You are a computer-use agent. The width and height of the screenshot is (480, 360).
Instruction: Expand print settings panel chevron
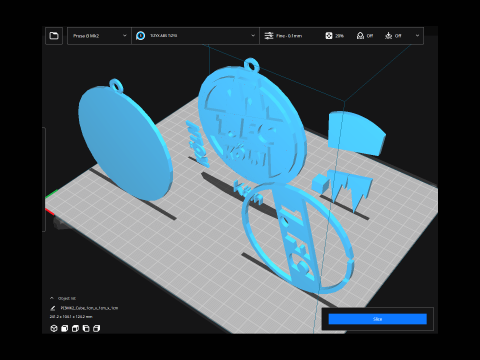417,36
